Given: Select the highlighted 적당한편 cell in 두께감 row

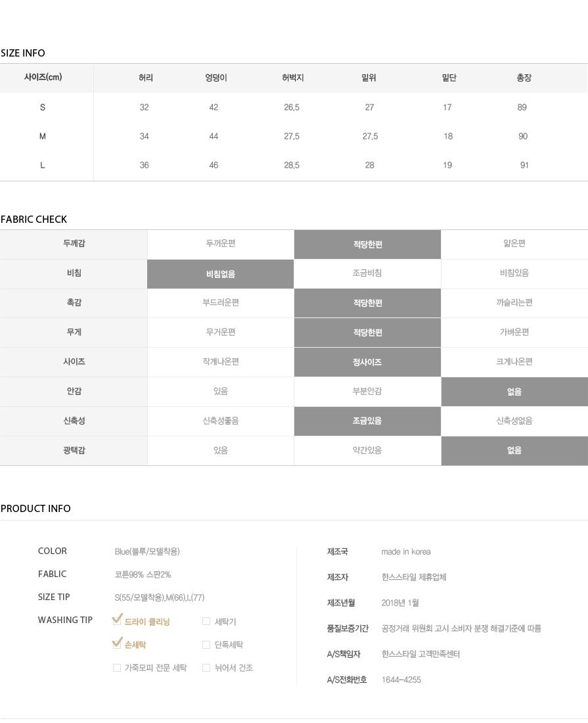Looking at the screenshot, I should click(x=368, y=245).
